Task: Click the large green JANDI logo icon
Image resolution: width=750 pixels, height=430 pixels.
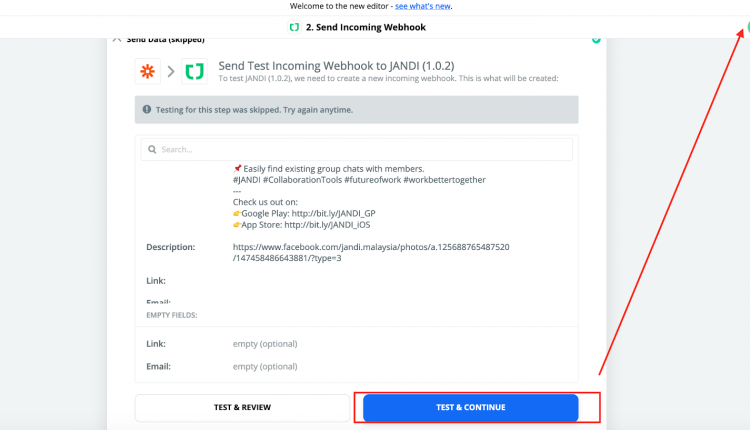Action: click(x=194, y=72)
